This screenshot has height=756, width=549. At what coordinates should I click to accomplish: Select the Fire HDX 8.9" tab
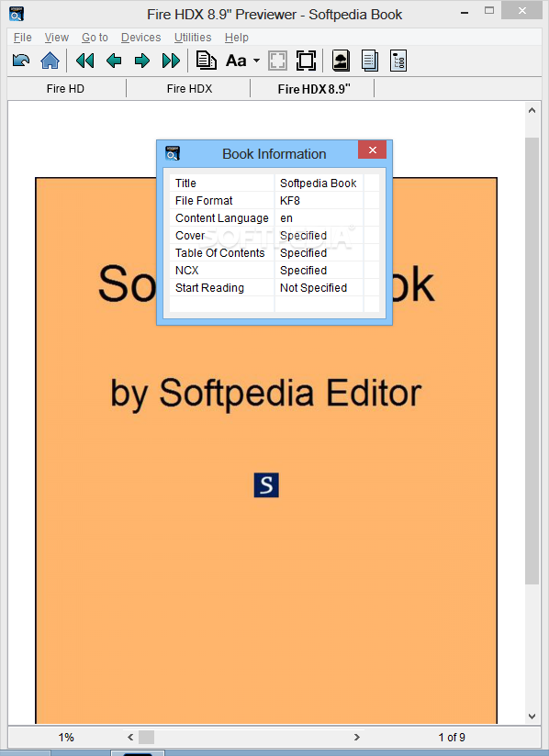pyautogui.click(x=314, y=89)
